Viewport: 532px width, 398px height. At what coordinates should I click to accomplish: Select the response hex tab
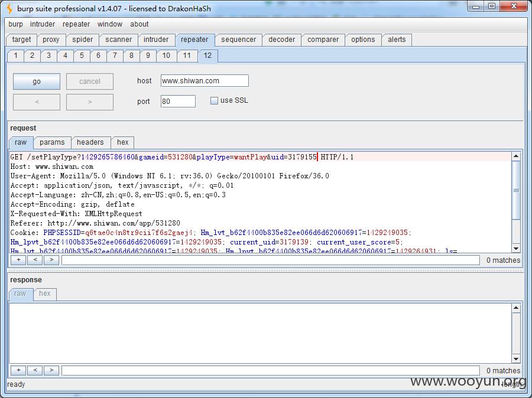point(45,293)
